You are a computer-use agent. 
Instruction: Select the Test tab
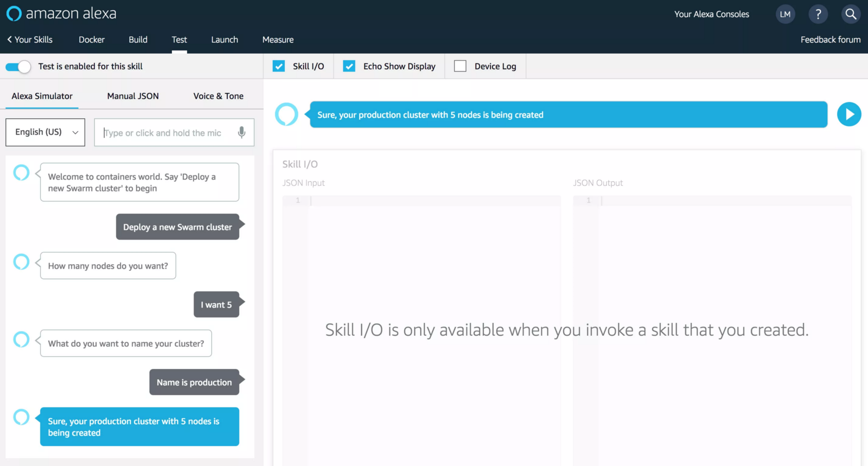(x=180, y=40)
